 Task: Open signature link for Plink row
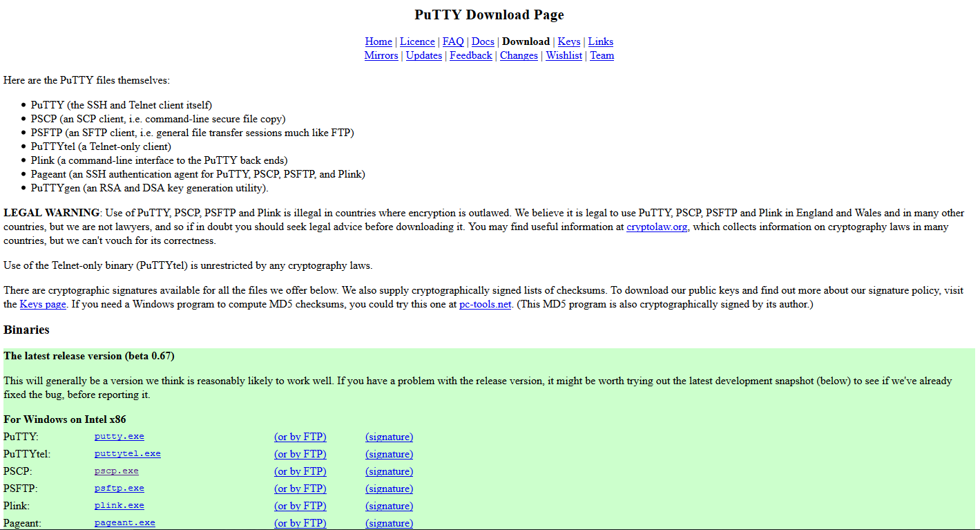pos(390,506)
